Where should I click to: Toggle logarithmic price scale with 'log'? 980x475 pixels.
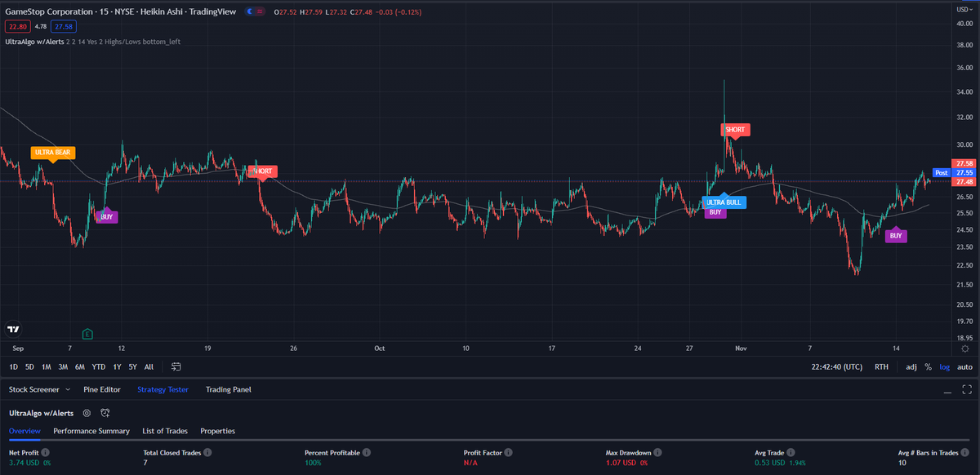[944, 366]
